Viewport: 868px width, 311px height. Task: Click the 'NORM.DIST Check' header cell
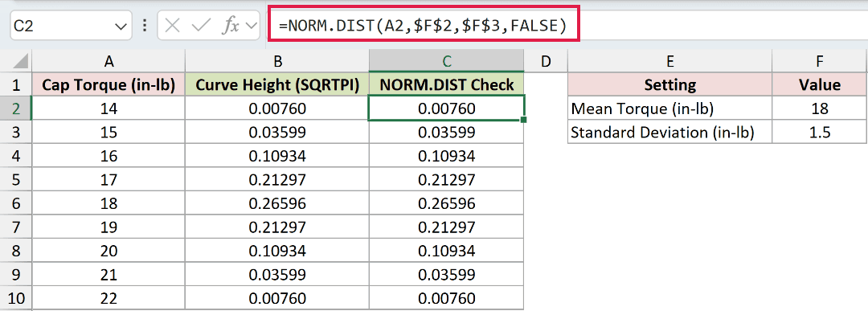(x=447, y=85)
